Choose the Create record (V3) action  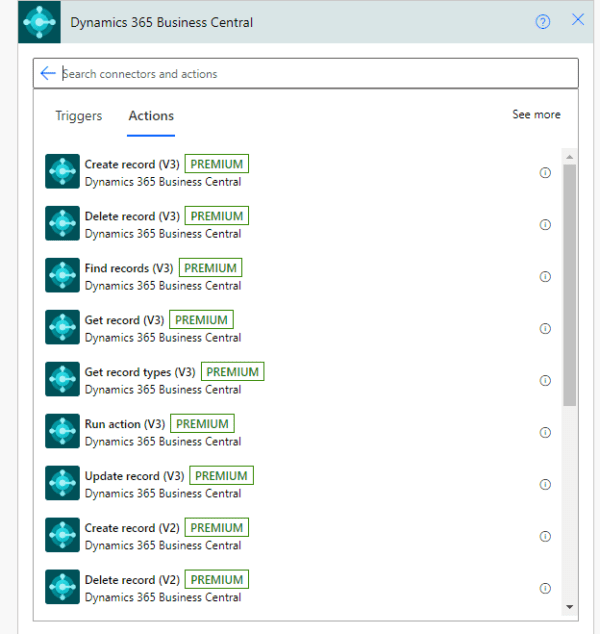[x=132, y=165]
